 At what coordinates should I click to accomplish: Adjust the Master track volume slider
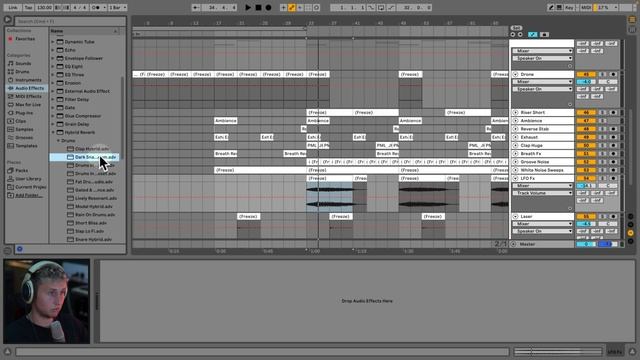(x=586, y=244)
